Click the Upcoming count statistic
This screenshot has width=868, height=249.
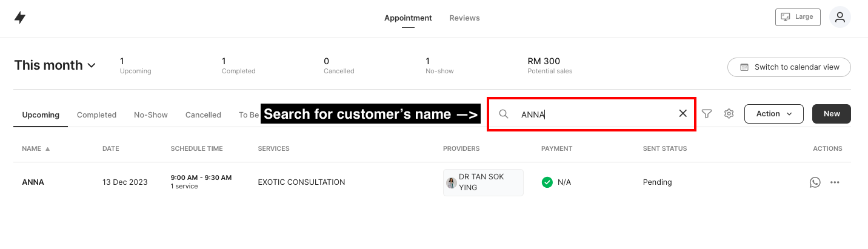point(135,65)
